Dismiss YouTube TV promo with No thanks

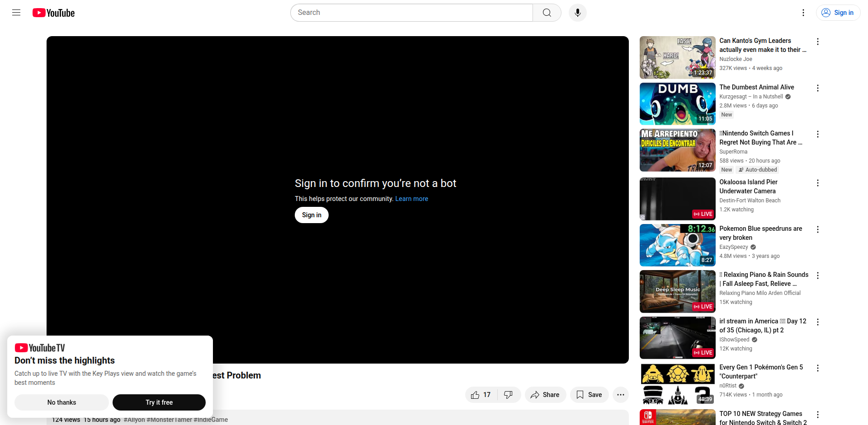point(61,402)
